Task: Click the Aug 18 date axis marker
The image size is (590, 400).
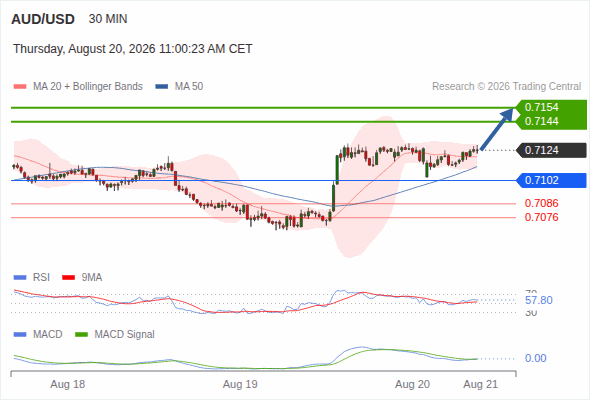Action: (68, 384)
